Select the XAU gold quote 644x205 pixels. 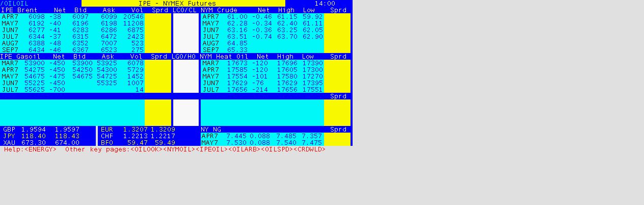[41, 143]
